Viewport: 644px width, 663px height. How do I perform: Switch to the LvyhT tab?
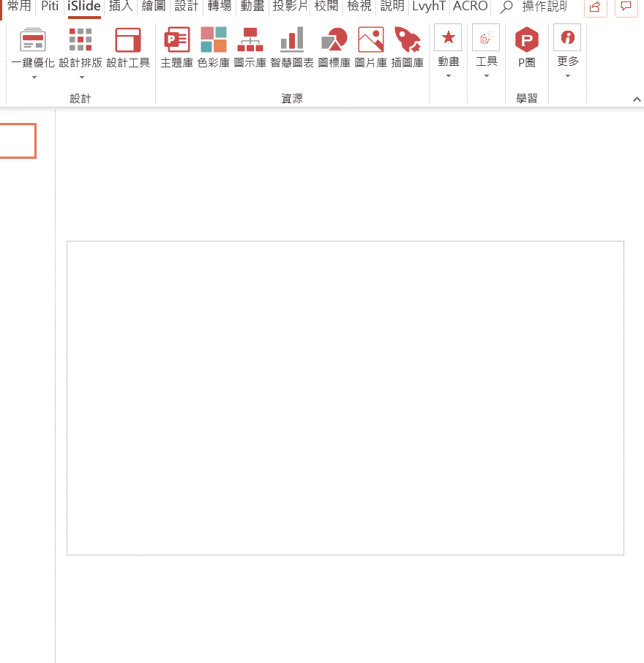(429, 7)
